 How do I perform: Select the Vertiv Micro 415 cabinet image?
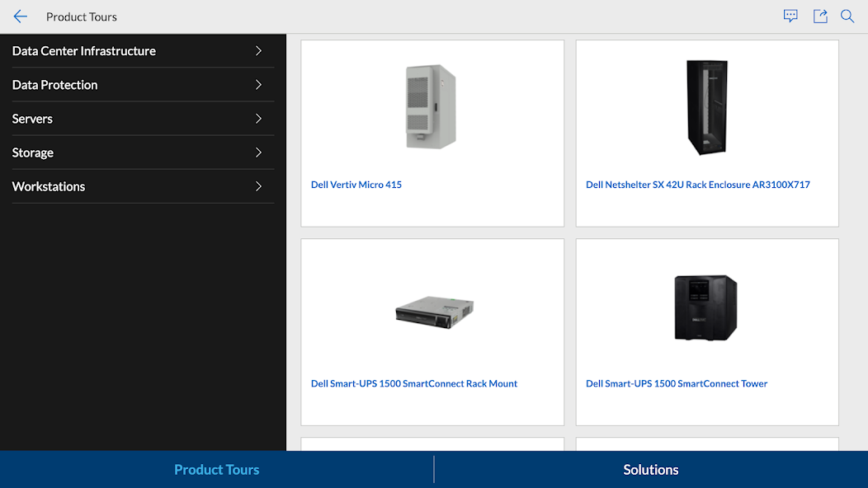coord(432,106)
